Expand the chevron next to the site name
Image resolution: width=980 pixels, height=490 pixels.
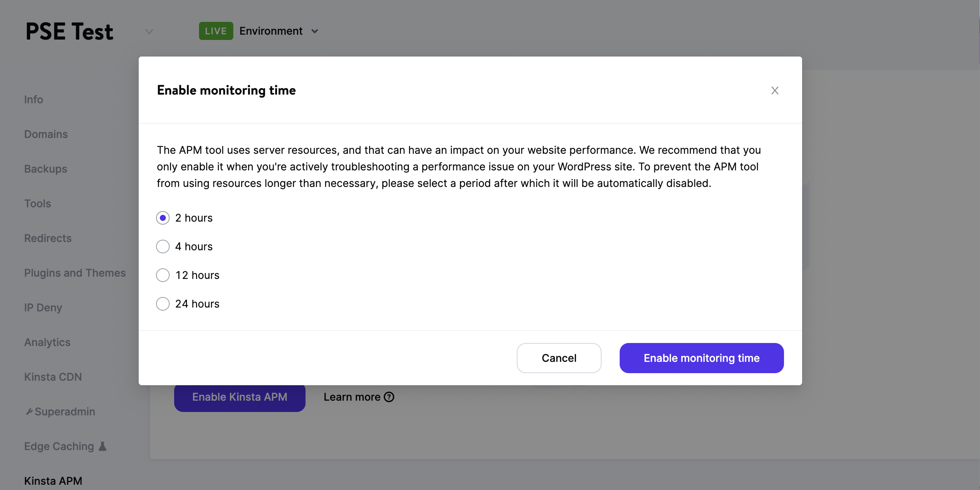(x=149, y=32)
